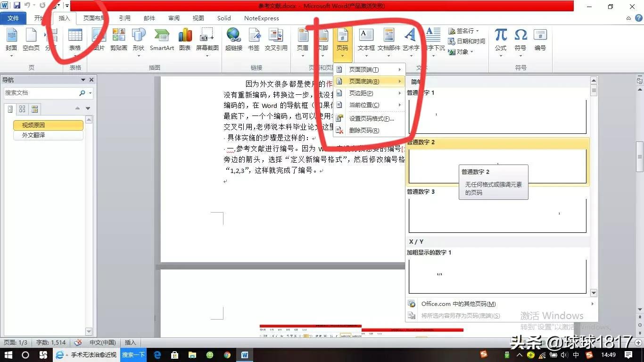Toggle overtype mode via the 插入 status indicator

130,343
